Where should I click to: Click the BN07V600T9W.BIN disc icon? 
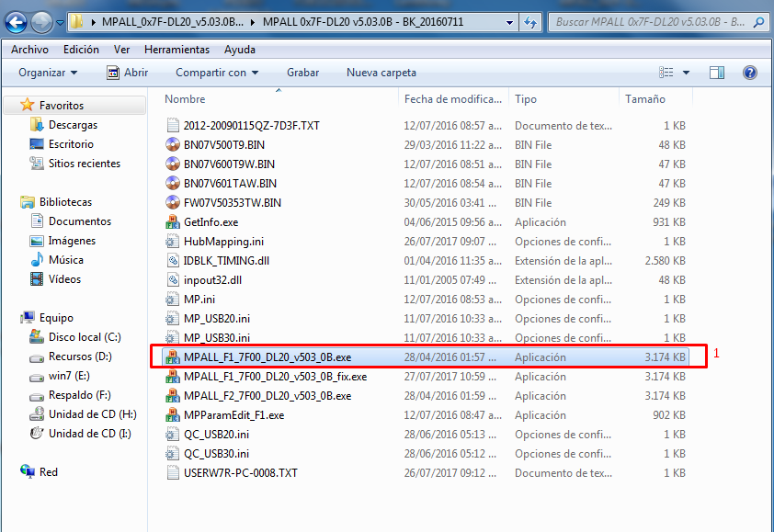pos(173,164)
